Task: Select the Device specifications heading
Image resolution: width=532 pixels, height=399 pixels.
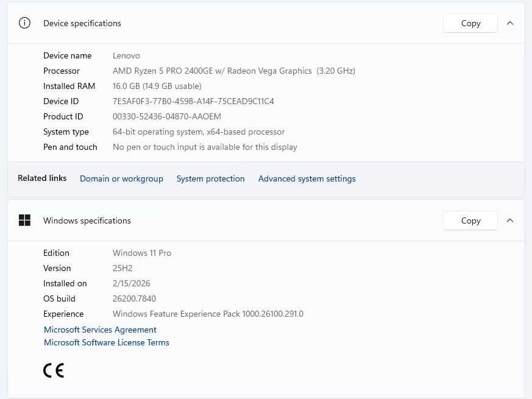Action: click(x=82, y=23)
